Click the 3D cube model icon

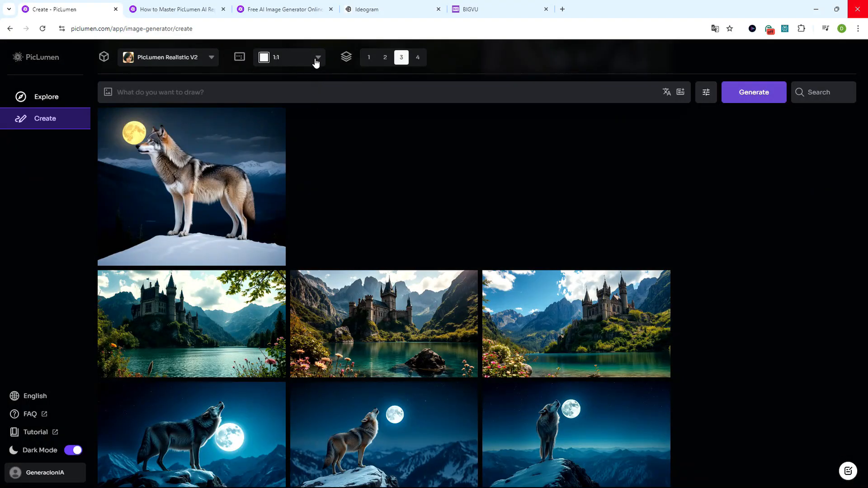(104, 57)
